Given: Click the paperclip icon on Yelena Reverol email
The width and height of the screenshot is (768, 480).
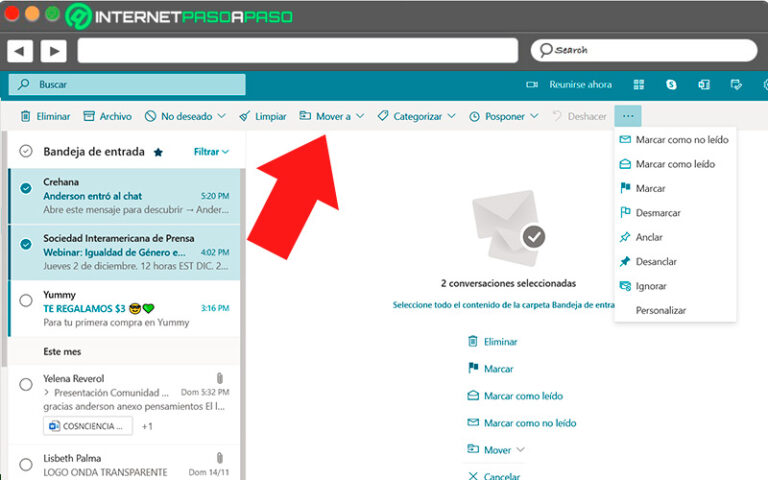Looking at the screenshot, I should [219, 378].
